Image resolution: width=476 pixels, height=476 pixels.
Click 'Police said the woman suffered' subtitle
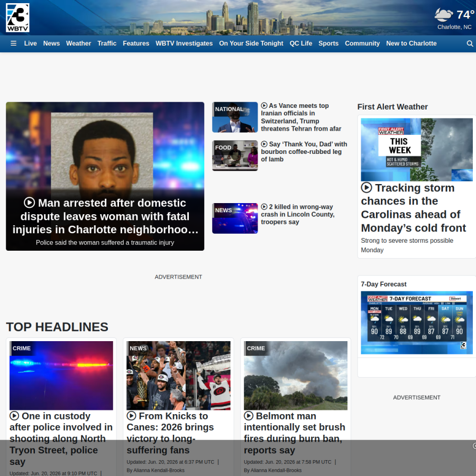[x=105, y=243]
